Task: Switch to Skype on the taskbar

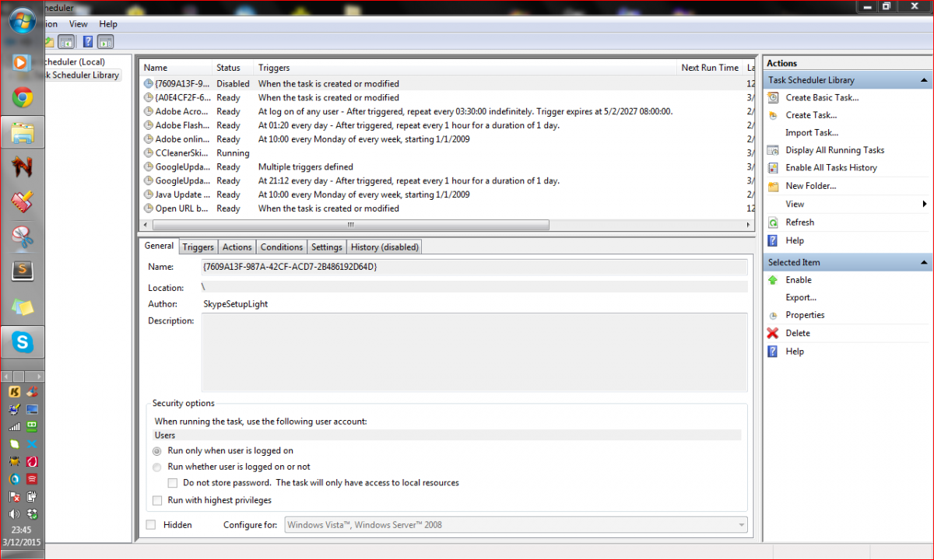Action: [22, 341]
